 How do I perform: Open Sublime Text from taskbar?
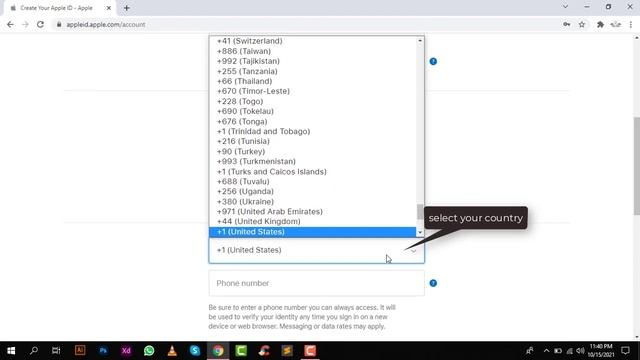tap(287, 351)
